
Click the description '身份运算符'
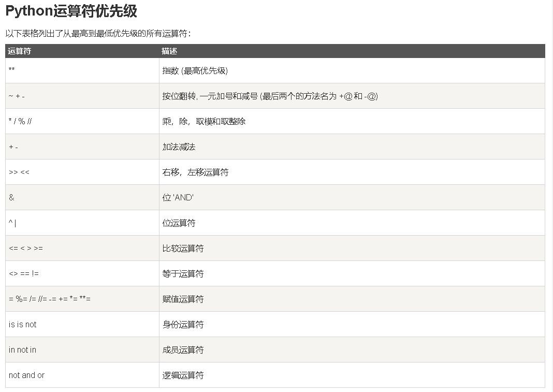[183, 325]
